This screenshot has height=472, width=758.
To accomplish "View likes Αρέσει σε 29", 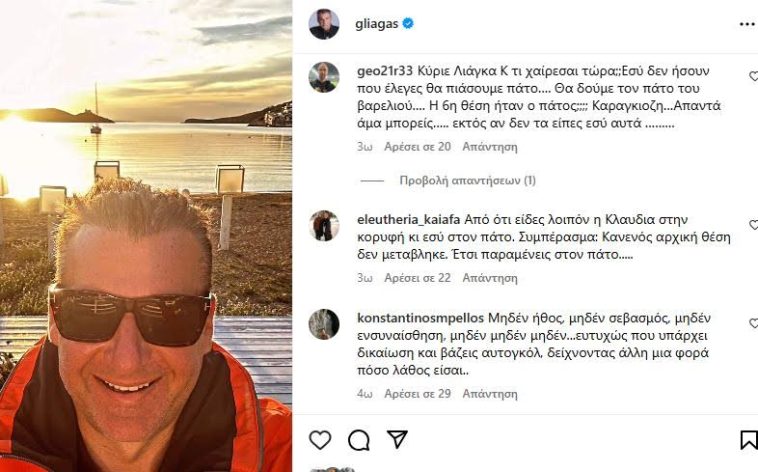I will coord(418,394).
